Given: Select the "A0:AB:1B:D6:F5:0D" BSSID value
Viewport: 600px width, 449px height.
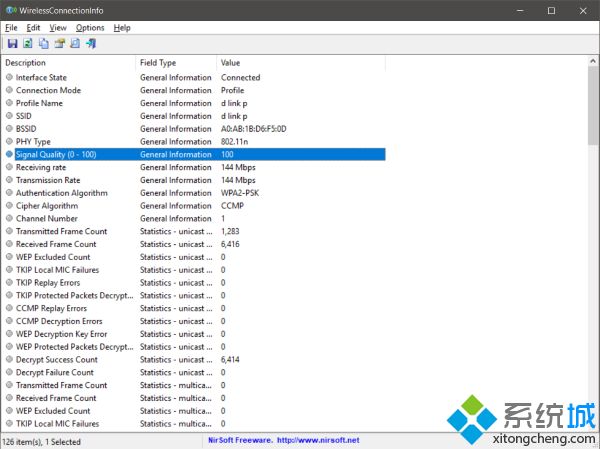Looking at the screenshot, I should click(x=253, y=129).
